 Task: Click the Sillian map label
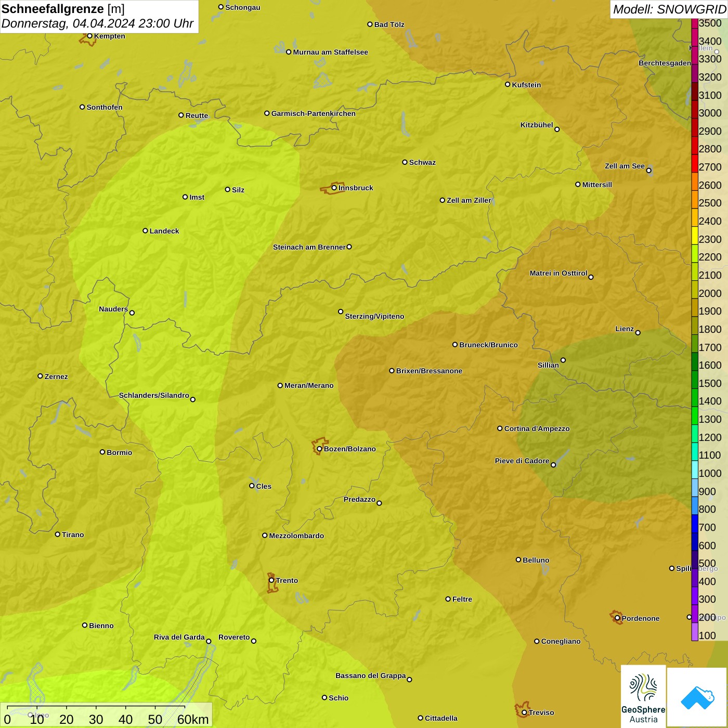[548, 365]
